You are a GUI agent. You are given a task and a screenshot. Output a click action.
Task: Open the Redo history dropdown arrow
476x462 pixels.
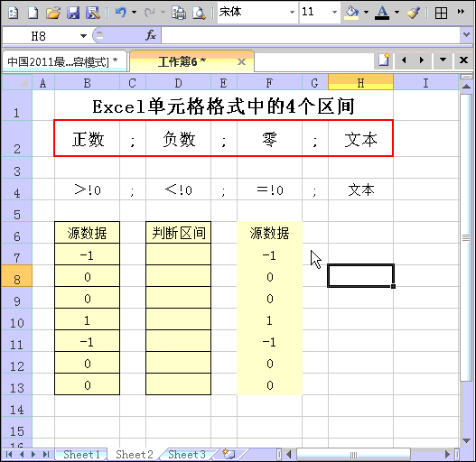163,13
